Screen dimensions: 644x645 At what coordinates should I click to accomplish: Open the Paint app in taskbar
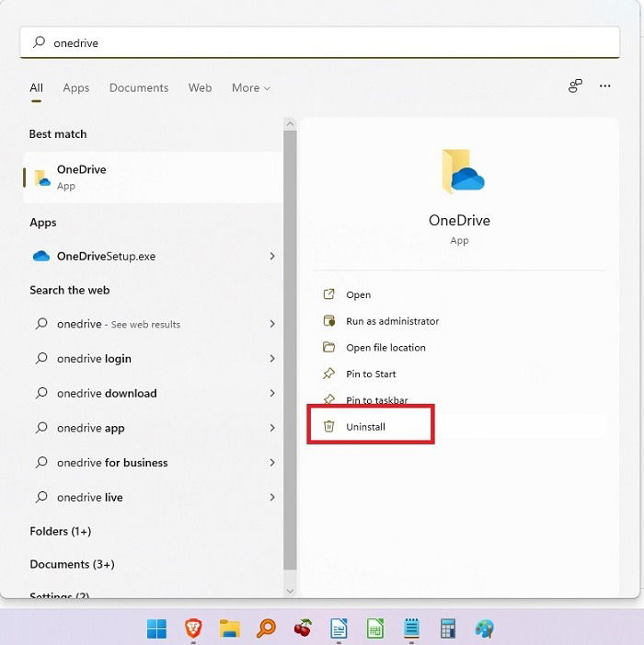pyautogui.click(x=485, y=628)
